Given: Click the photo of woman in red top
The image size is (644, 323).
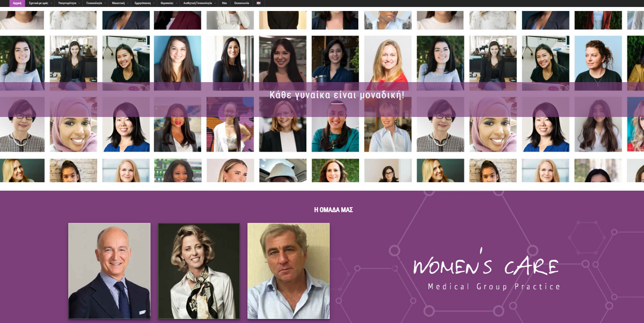Looking at the screenshot, I should [388, 63].
